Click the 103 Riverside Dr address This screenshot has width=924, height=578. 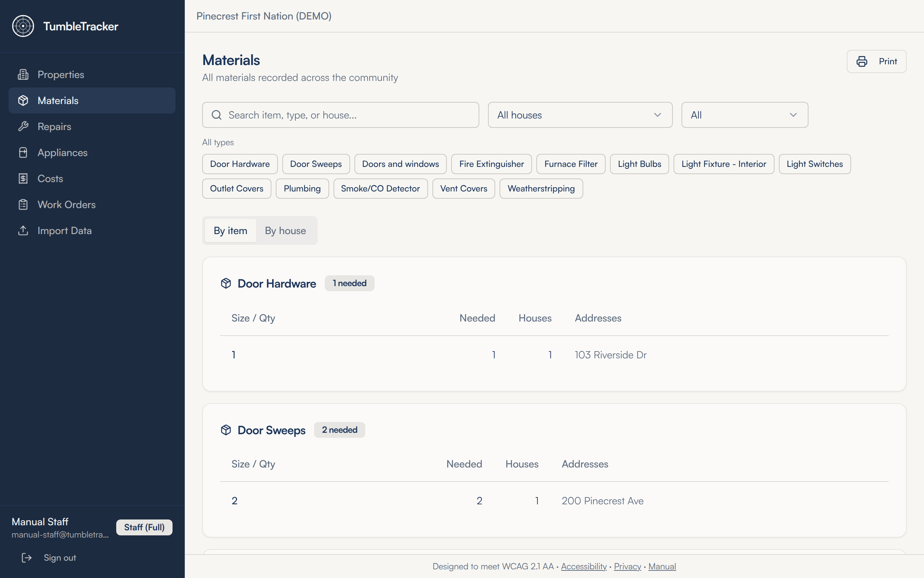click(611, 355)
